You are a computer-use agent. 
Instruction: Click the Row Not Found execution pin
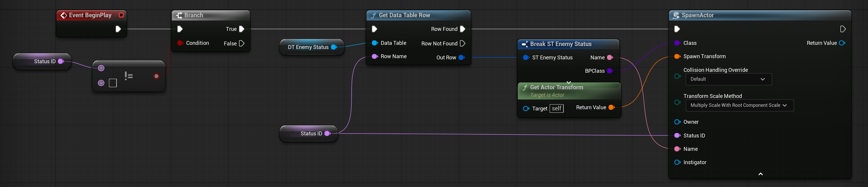click(x=463, y=43)
